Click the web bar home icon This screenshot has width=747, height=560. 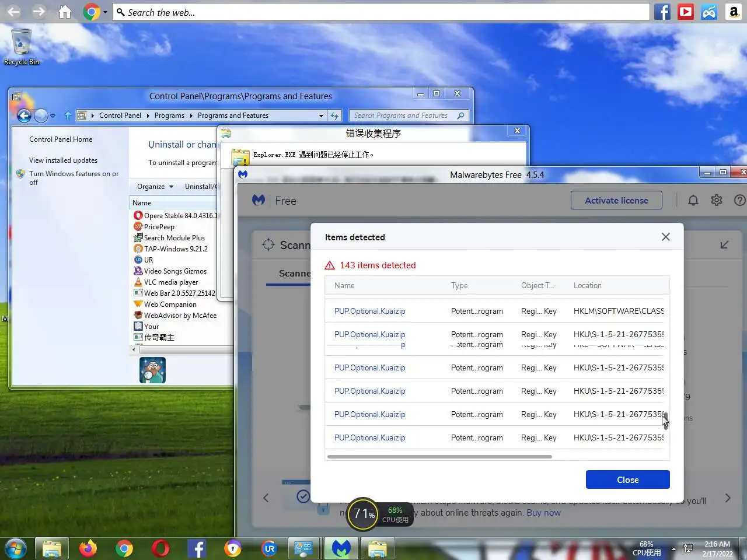[65, 12]
